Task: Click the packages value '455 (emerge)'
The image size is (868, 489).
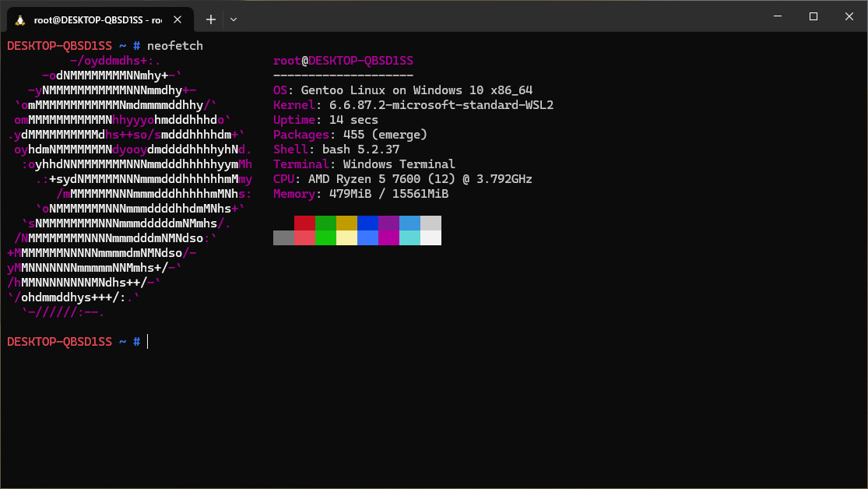Action: [x=385, y=135]
